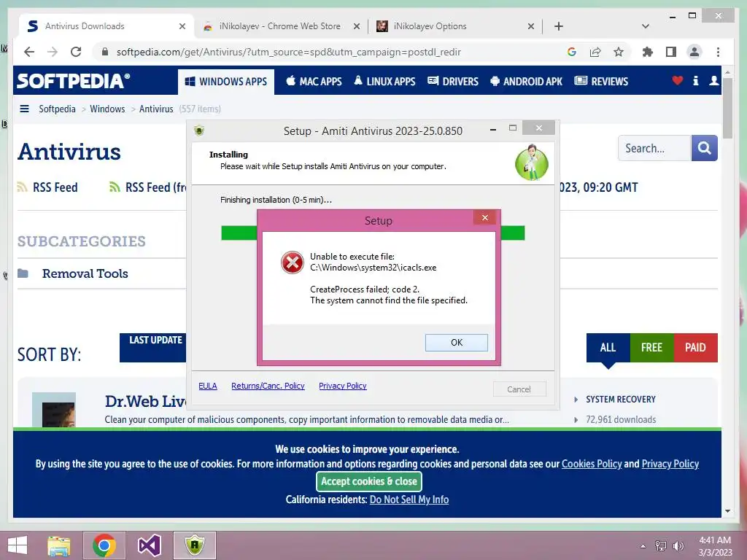Share this page icon in Chrome
Screen dimensions: 747x560
coord(595,52)
